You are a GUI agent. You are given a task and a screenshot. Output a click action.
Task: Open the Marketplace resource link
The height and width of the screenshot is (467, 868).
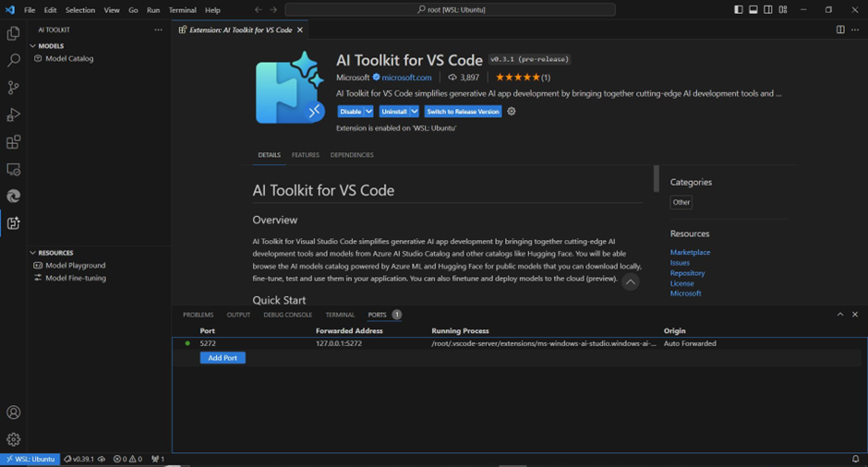coord(690,252)
